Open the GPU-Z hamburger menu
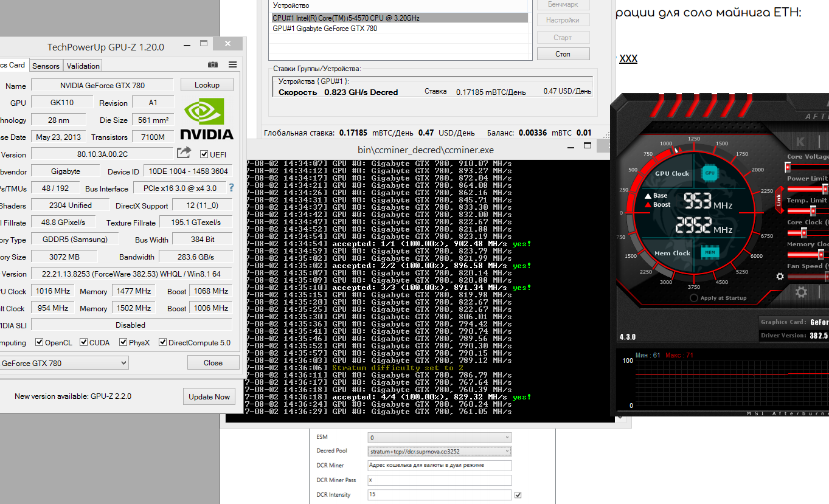The width and height of the screenshot is (829, 504). click(x=232, y=65)
